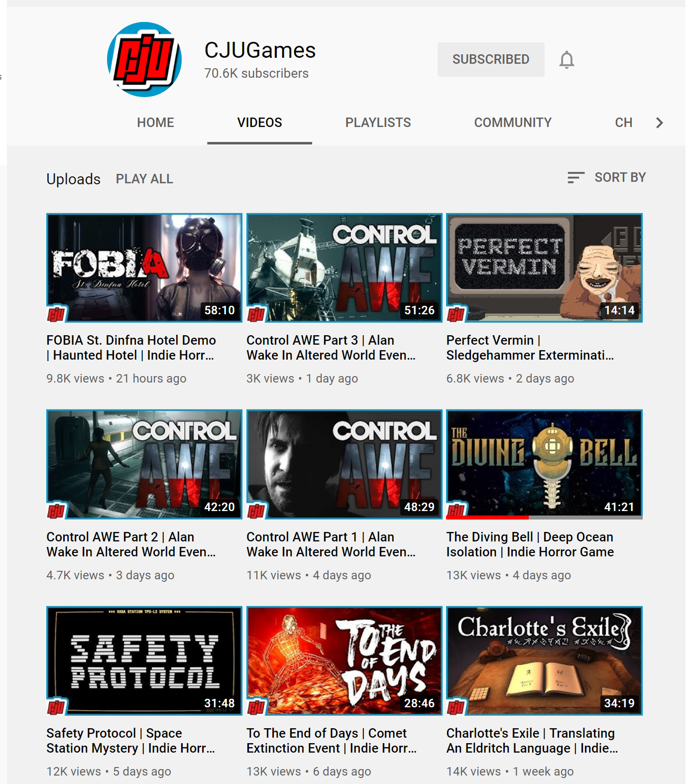
Task: Toggle the SUBSCRIBED button
Action: point(490,59)
